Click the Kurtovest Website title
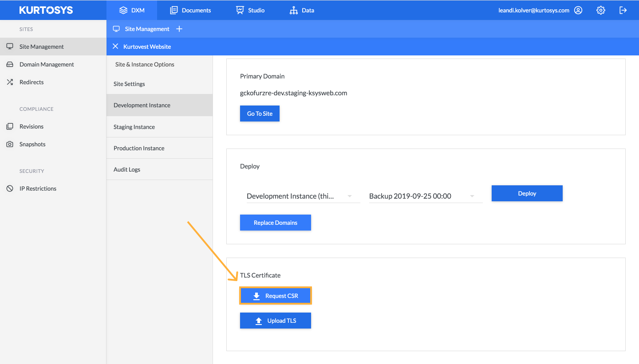This screenshot has height=364, width=639. [x=147, y=47]
